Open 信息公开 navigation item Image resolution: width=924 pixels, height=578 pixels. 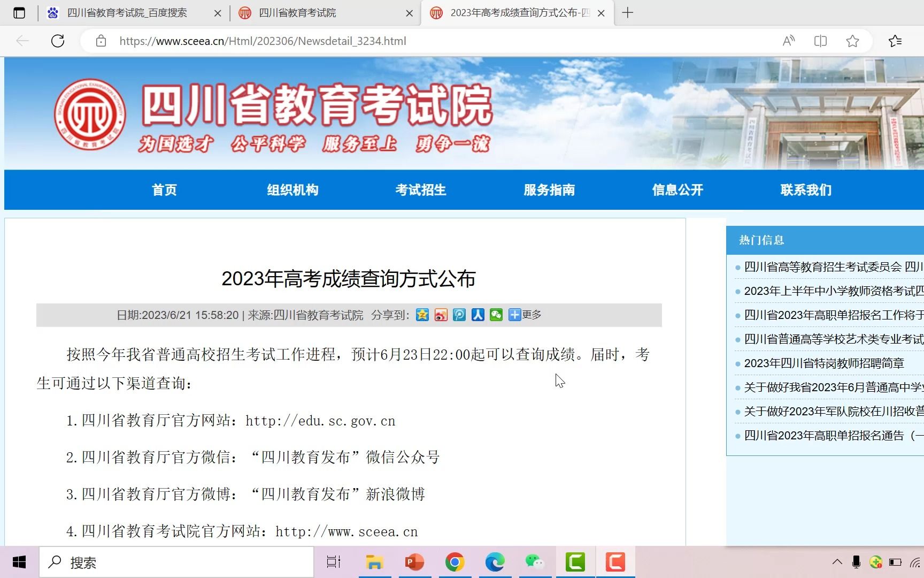coord(677,190)
